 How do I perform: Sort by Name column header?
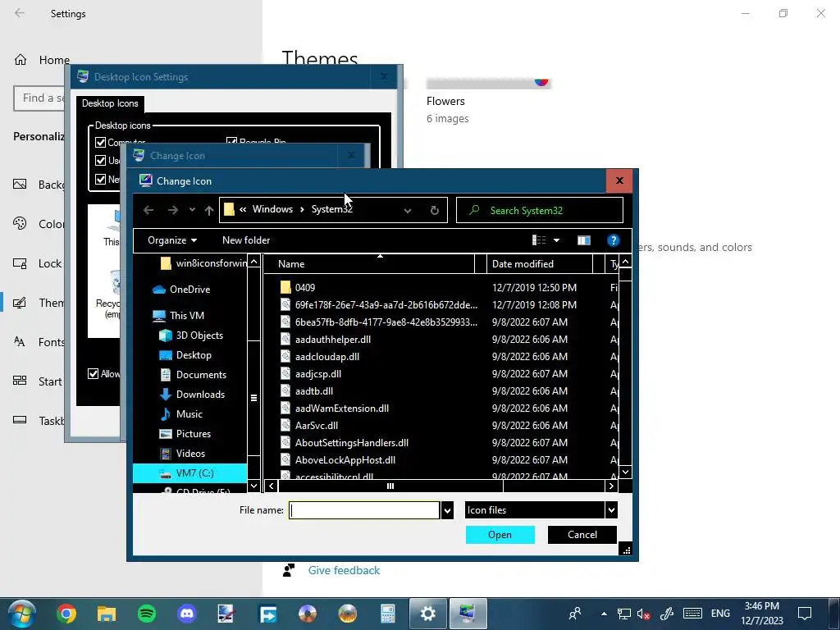369,263
